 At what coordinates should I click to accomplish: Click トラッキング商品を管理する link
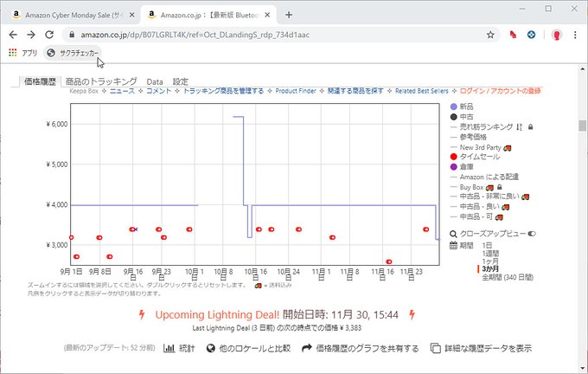coord(223,91)
